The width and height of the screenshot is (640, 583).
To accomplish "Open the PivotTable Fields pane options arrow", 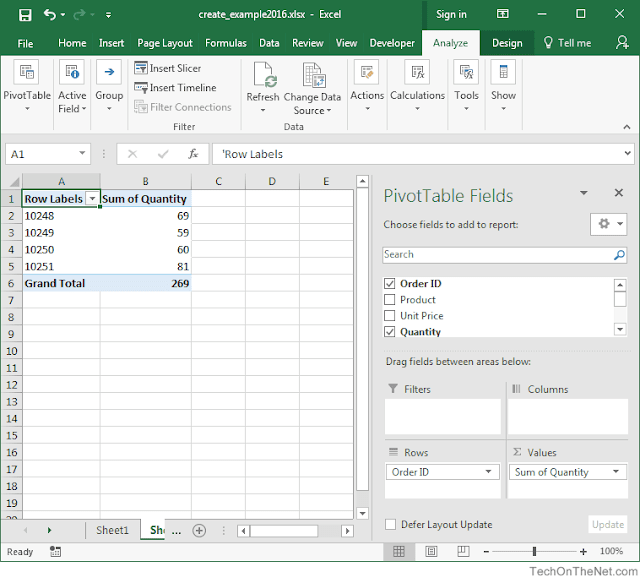I will (584, 193).
